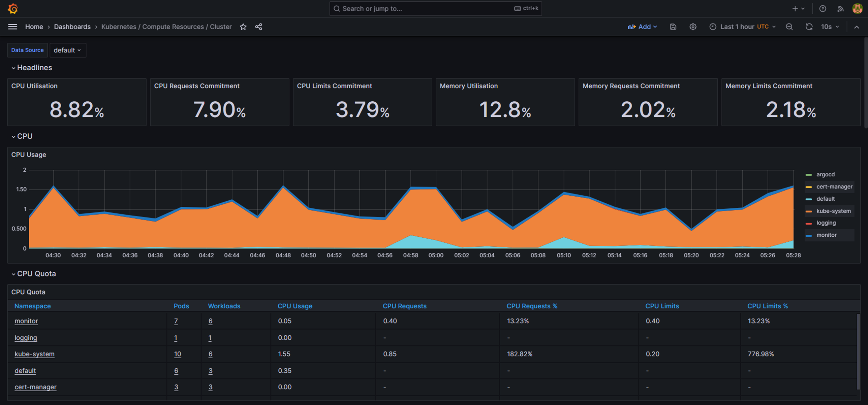868x405 pixels.
Task: Open the 10s refresh interval dropdown
Action: point(830,27)
